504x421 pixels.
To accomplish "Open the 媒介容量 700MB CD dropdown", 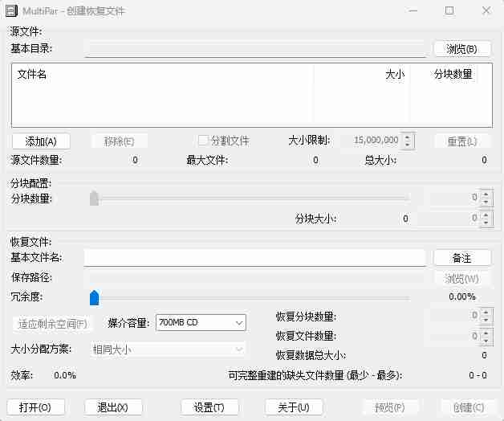I will tap(201, 322).
